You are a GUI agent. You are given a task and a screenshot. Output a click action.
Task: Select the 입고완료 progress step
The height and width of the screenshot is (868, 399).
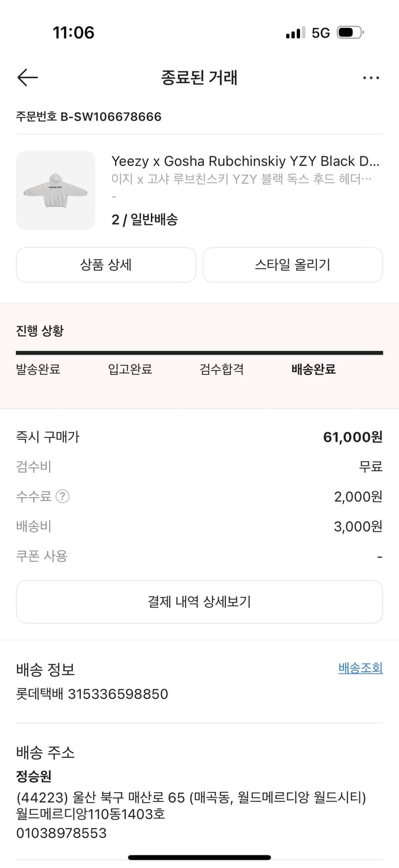(130, 369)
